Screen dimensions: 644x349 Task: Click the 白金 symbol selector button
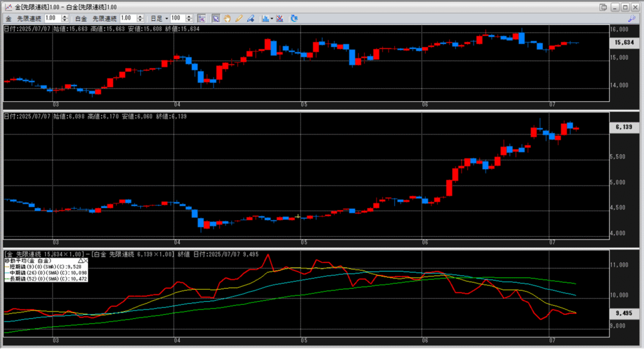pos(80,19)
